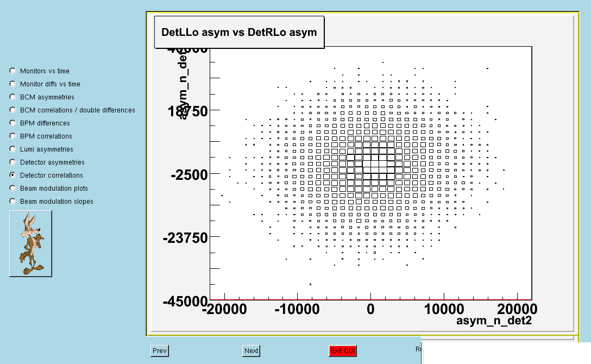This screenshot has width=591, height=364.
Task: Click the selected Detector correlations radio
Action: point(13,175)
